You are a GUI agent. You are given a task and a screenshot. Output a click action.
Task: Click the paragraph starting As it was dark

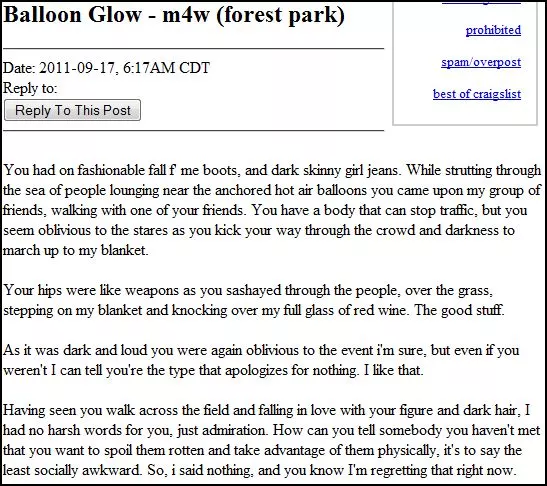pyautogui.click(x=261, y=360)
